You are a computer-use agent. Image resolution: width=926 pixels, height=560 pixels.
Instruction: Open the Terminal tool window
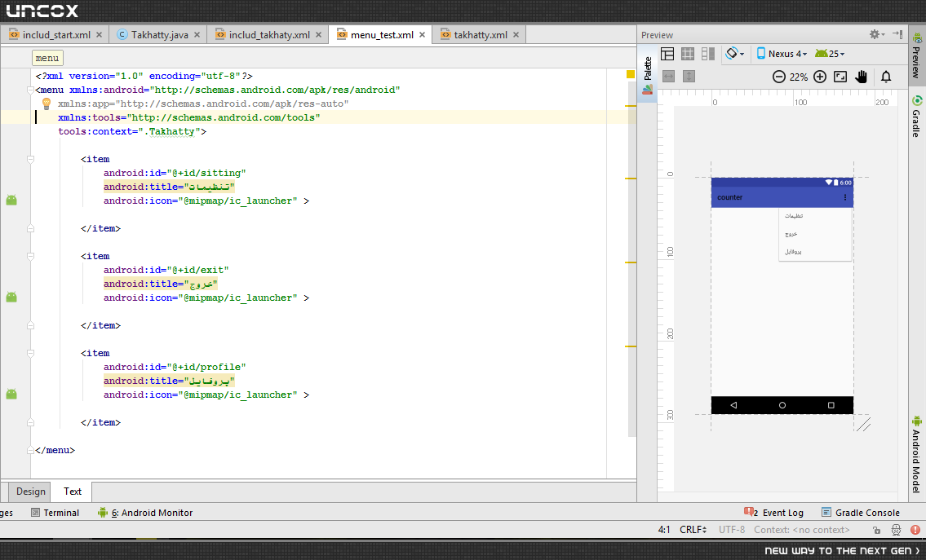pos(55,513)
